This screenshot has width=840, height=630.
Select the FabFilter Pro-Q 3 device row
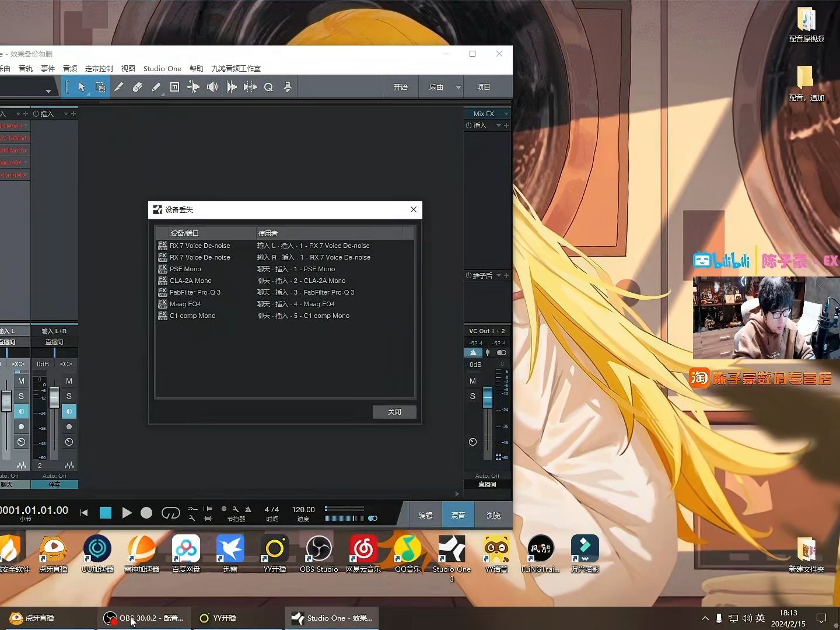click(x=285, y=292)
